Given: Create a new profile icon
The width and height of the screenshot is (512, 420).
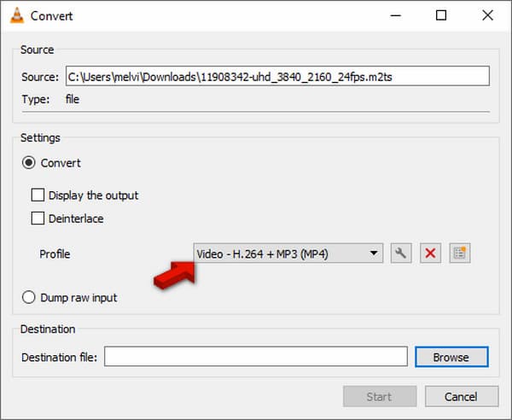Looking at the screenshot, I should (x=460, y=254).
